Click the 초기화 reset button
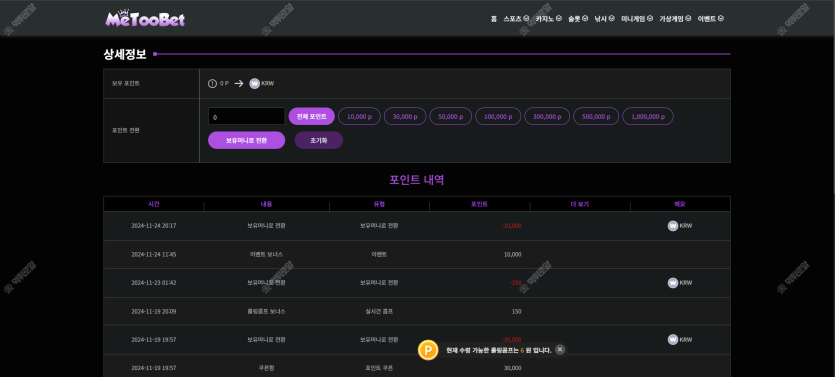Image resolution: width=835 pixels, height=377 pixels. [x=318, y=140]
